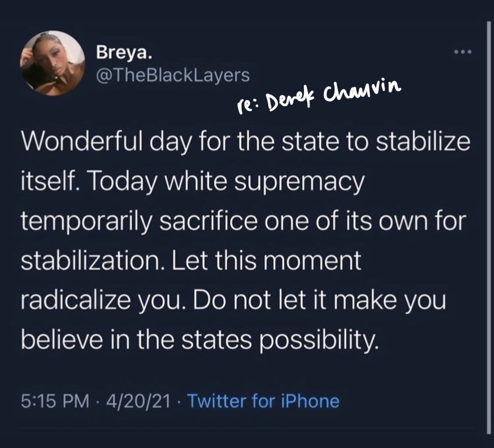Click the word "possibility" in the last line

(319, 339)
